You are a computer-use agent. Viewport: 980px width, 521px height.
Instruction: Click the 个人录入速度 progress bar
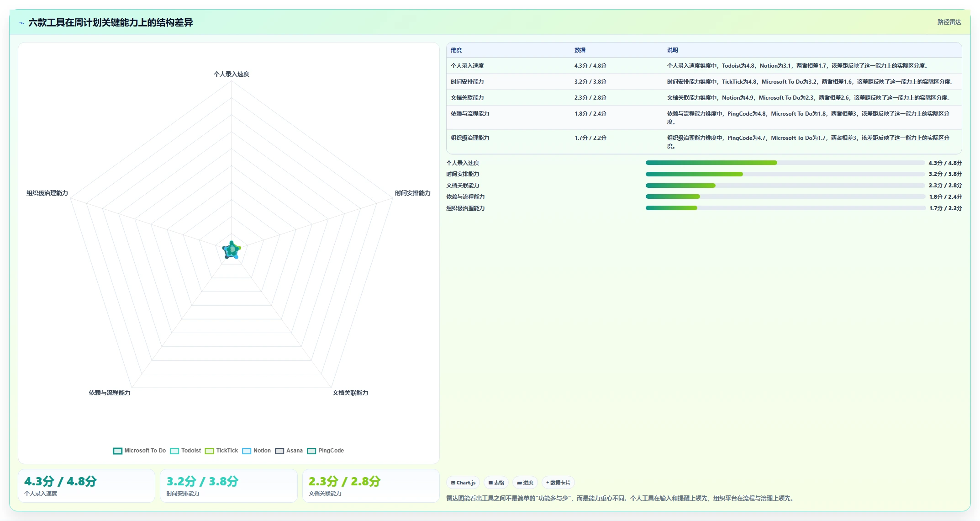(785, 163)
